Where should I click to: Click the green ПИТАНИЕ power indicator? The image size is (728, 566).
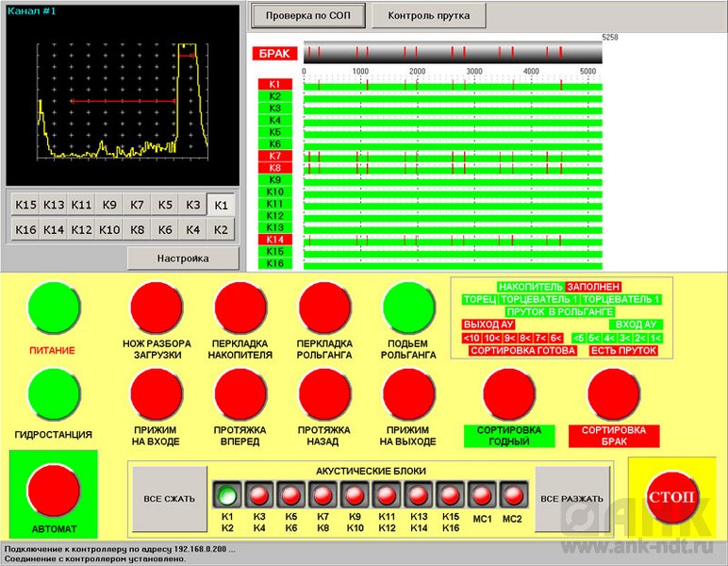pos(54,308)
